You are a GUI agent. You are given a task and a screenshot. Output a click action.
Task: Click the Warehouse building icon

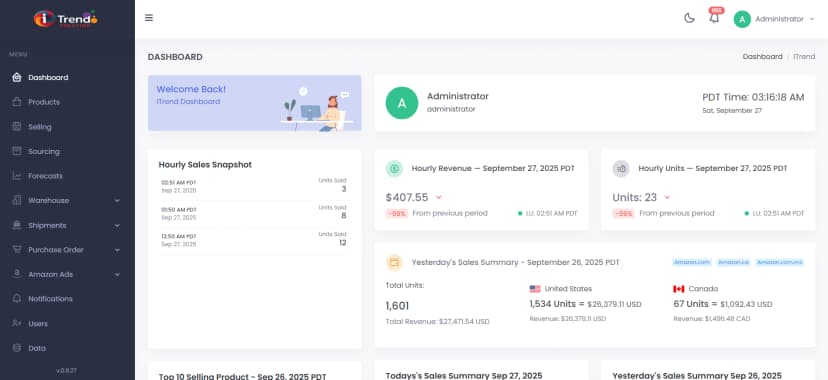(17, 201)
